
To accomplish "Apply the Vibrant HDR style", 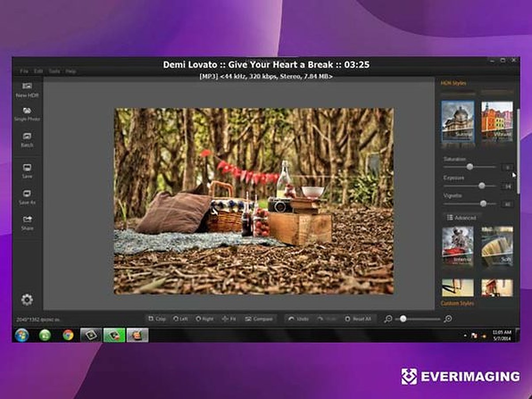I will pyautogui.click(x=497, y=122).
